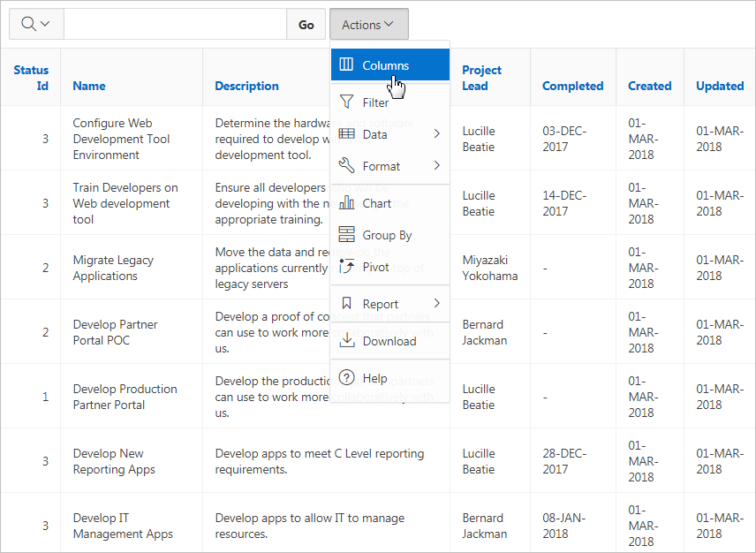Screen dimensions: 756x553
Task: Click the Report bookmark icon
Action: (x=346, y=304)
